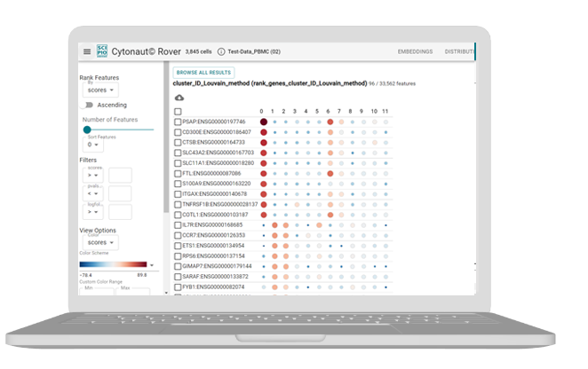Open the View Options Color scores dropdown
This screenshot has height=369, width=588.
(x=100, y=242)
